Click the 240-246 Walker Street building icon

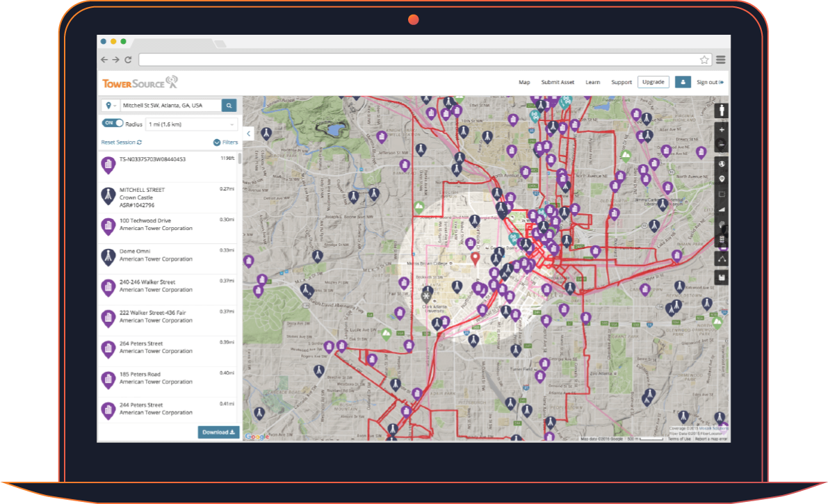[108, 288]
